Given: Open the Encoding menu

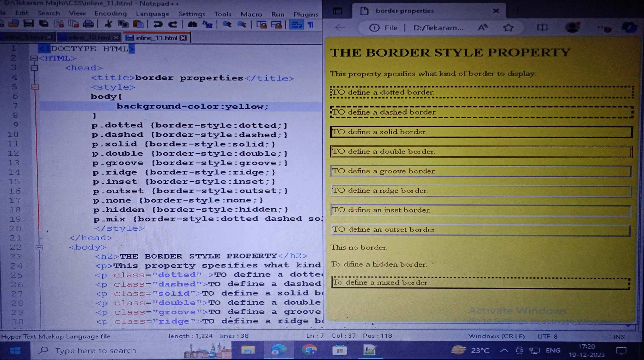Looking at the screenshot, I should click(x=110, y=13).
